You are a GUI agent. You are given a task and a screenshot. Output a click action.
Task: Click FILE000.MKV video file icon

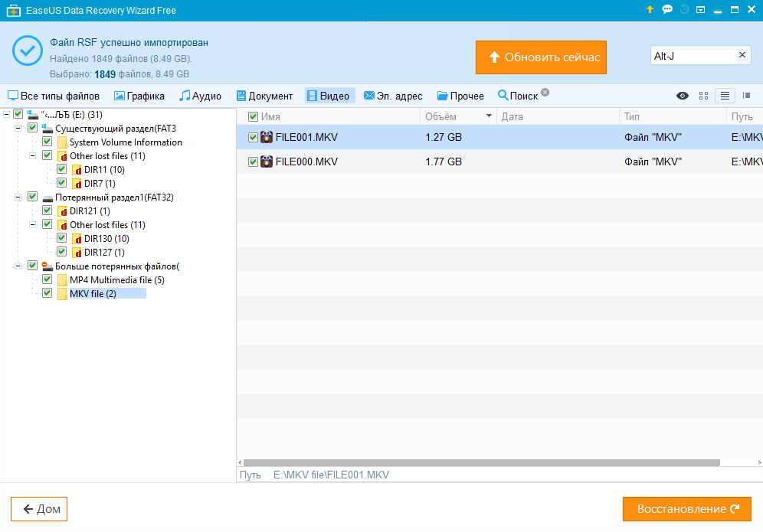tap(266, 162)
